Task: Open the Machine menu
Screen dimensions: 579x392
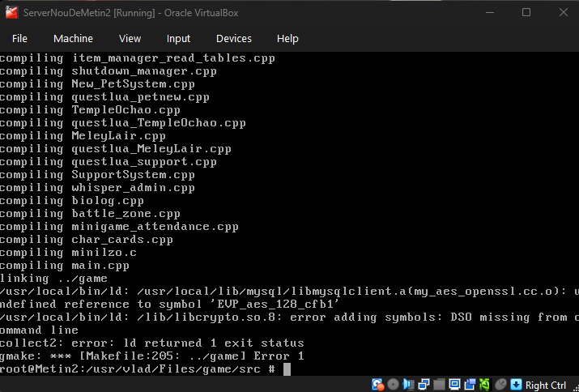Action: (73, 38)
